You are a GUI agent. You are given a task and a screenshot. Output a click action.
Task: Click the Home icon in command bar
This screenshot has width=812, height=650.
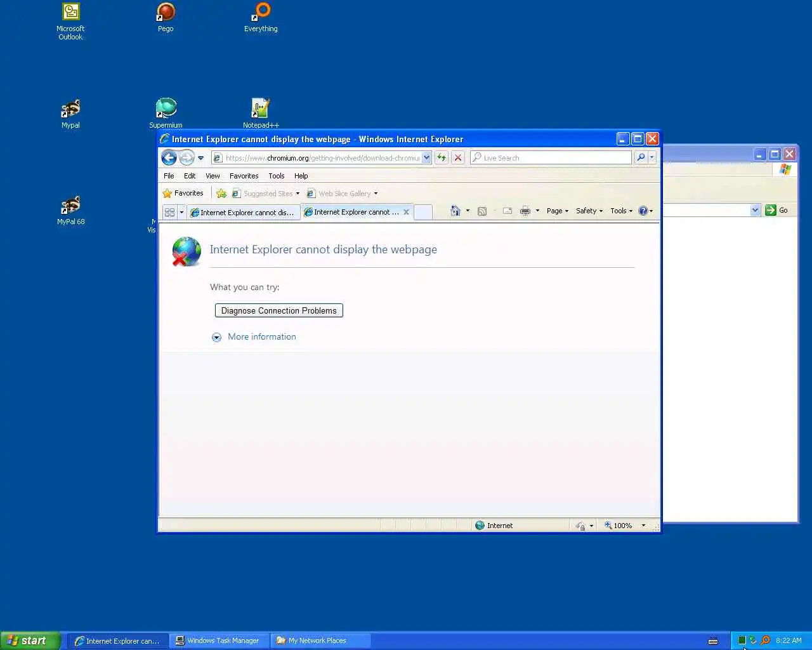pyautogui.click(x=455, y=211)
